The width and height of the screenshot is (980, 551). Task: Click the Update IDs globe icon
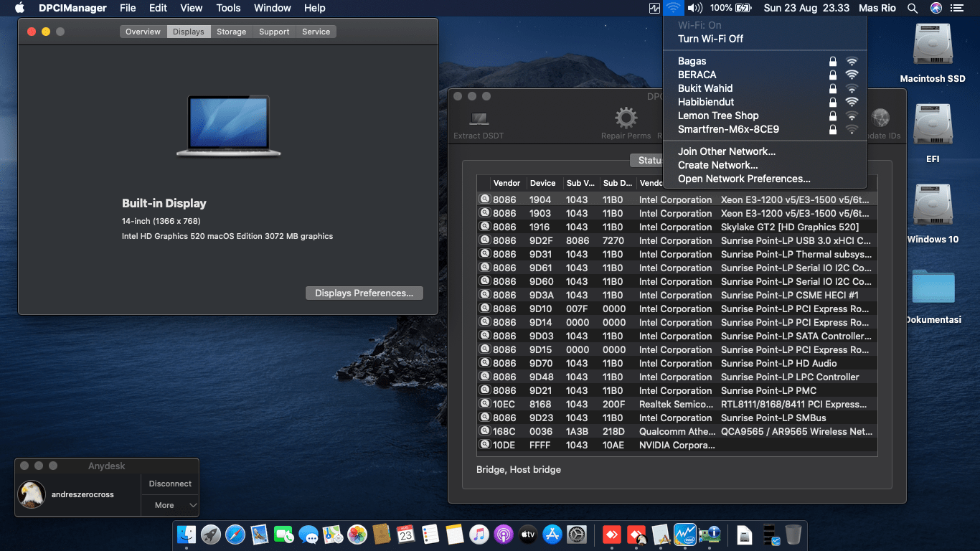(880, 118)
